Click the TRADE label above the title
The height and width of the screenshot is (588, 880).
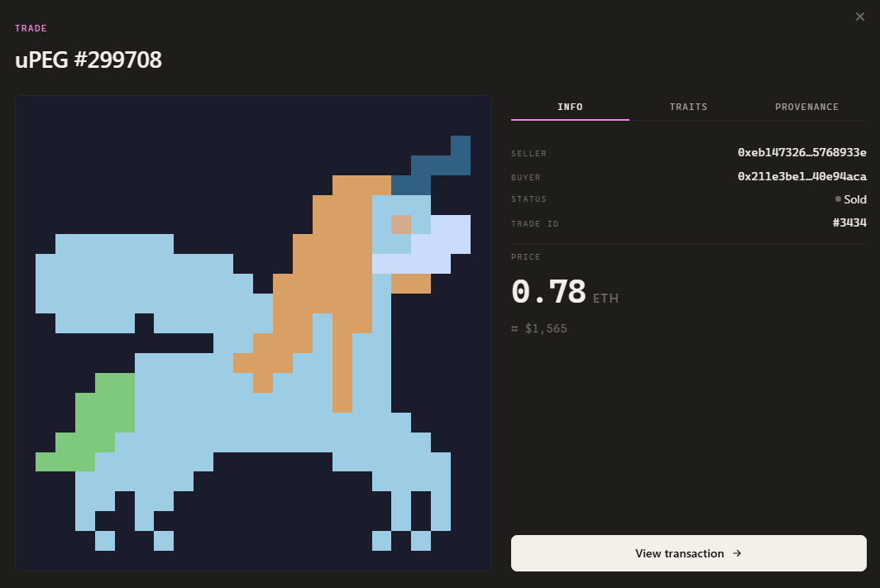pos(31,28)
